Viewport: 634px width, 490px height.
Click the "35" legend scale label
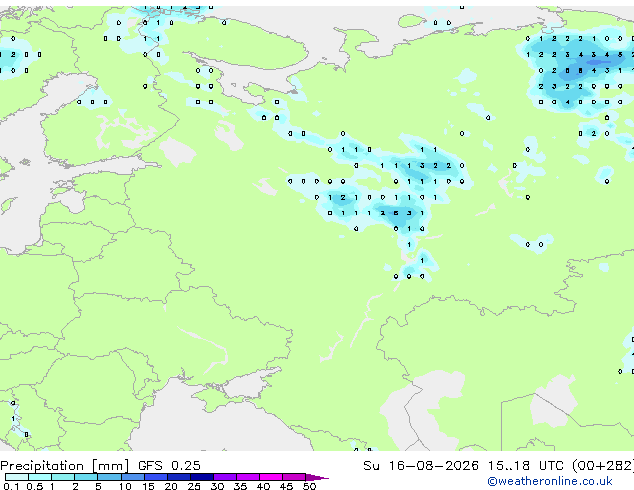coord(240,486)
